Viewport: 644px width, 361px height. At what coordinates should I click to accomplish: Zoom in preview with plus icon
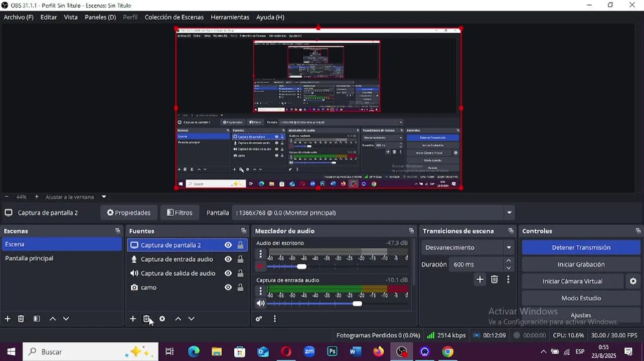pos(37,197)
